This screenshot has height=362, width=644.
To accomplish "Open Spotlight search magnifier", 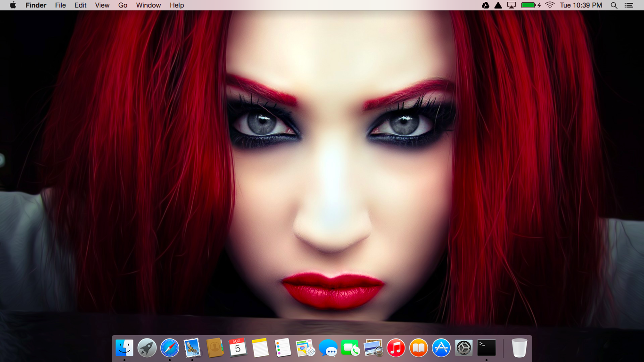I will point(614,5).
